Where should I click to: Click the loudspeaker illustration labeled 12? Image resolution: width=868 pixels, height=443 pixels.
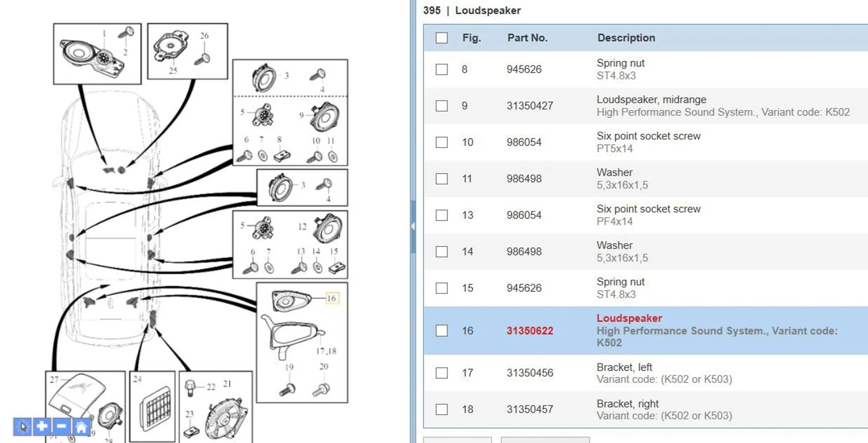click(327, 228)
